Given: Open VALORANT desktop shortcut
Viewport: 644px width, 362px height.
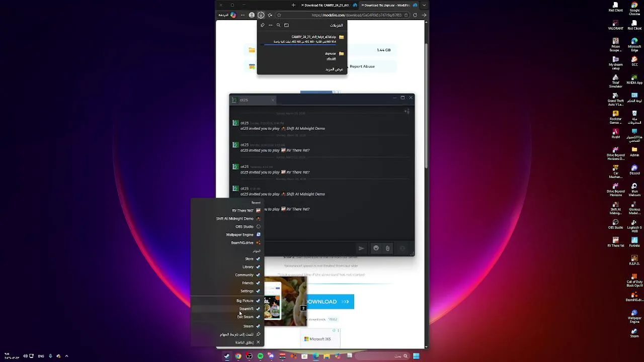Looking at the screenshot, I should click(x=616, y=25).
